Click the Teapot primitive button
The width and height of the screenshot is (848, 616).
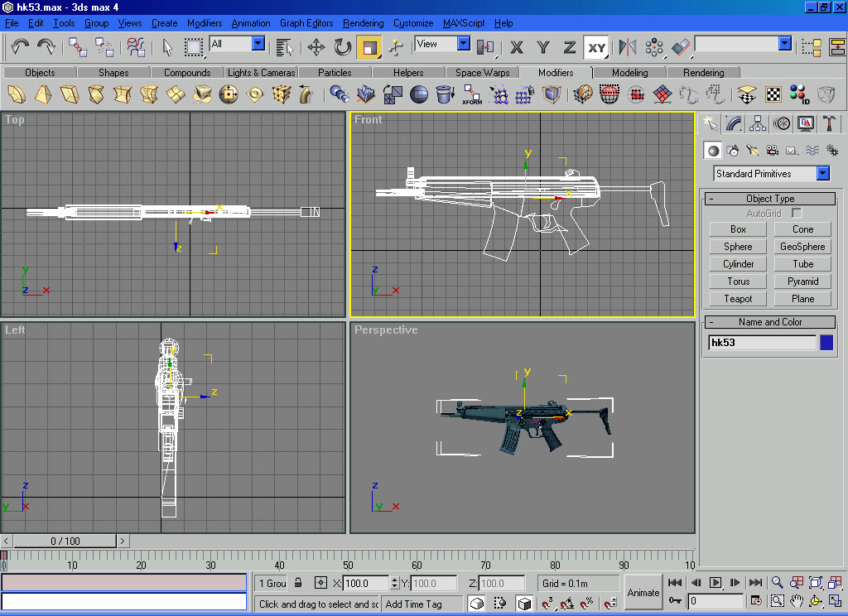click(x=738, y=299)
